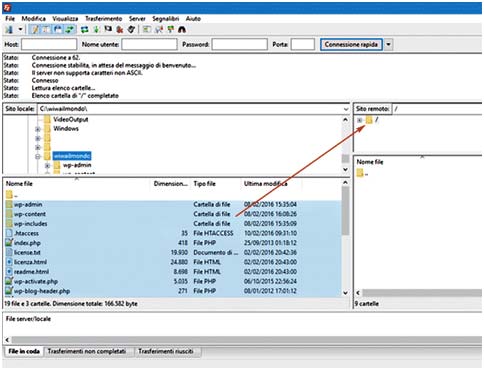The width and height of the screenshot is (484, 370).
Task: Click the parent folder icon in remote list
Action: (x=360, y=173)
